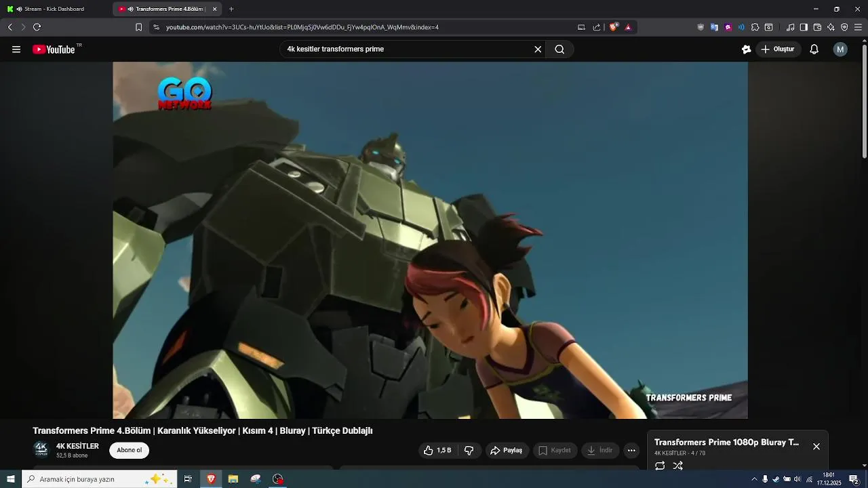
Task: Open Task View on taskbar
Action: coord(188,479)
